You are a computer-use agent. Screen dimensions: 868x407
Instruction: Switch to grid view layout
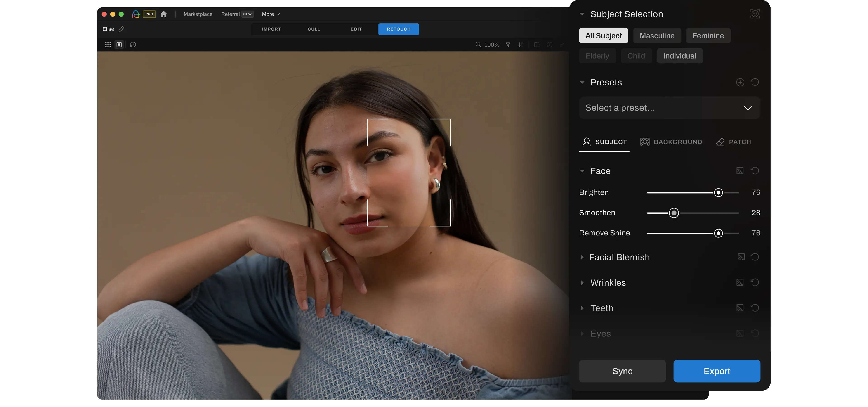tap(108, 45)
